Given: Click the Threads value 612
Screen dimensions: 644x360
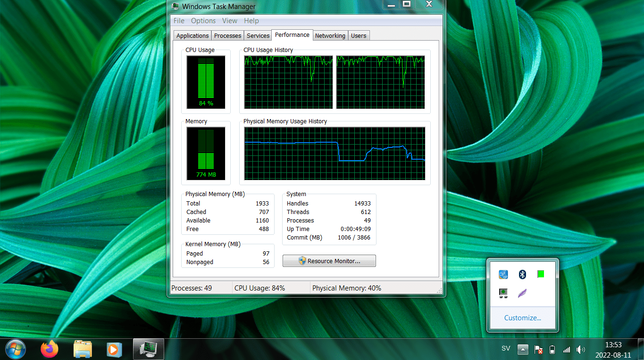Looking at the screenshot, I should [366, 212].
